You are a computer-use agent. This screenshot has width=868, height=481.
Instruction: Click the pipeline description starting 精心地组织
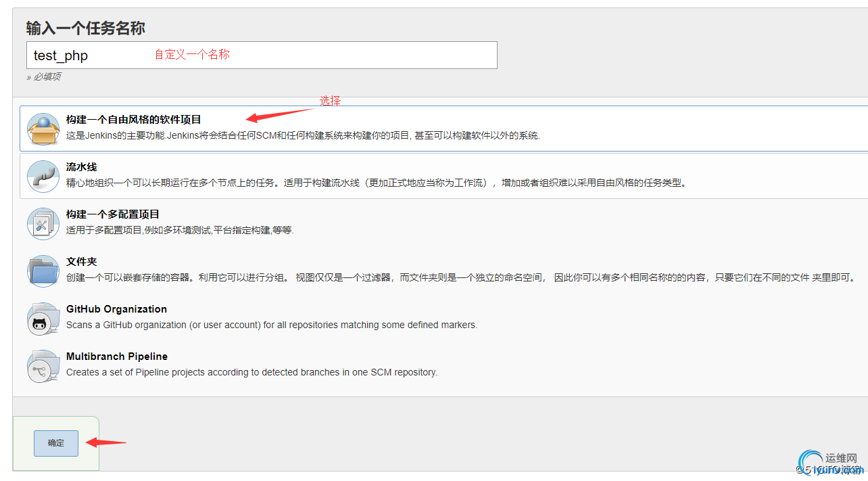point(376,183)
